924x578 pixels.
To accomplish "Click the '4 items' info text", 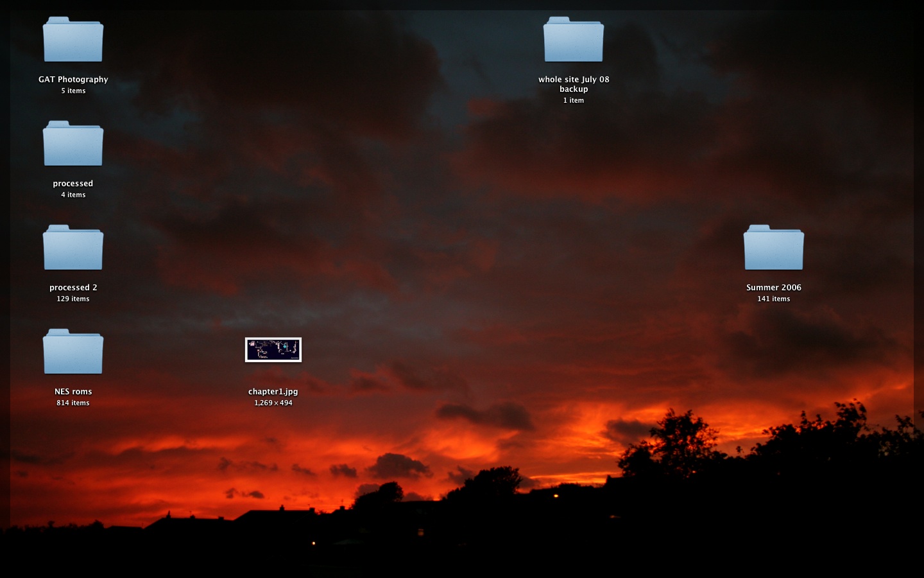I will [73, 195].
